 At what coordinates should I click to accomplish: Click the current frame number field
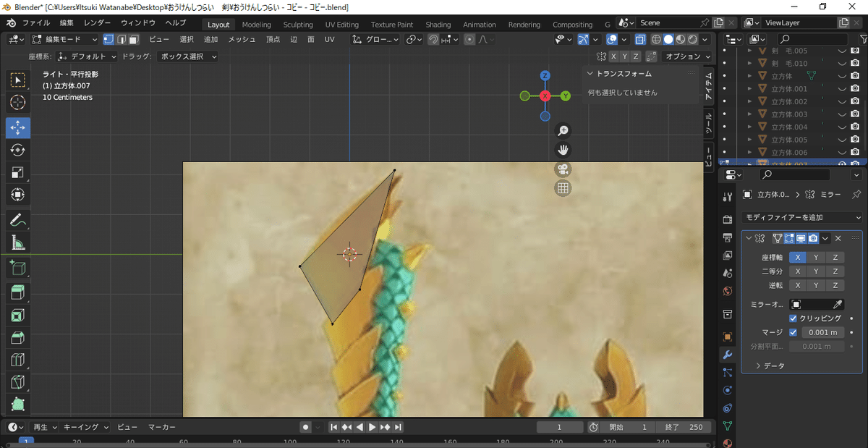coord(559,427)
